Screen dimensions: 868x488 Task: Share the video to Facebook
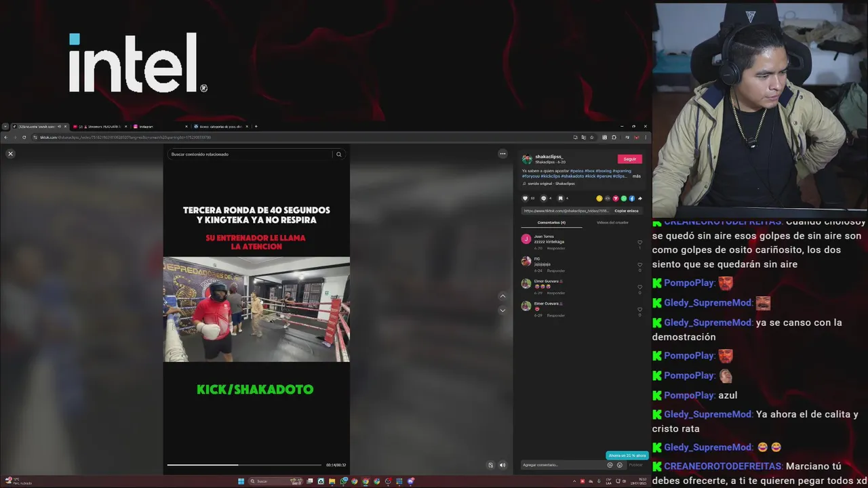tap(632, 199)
